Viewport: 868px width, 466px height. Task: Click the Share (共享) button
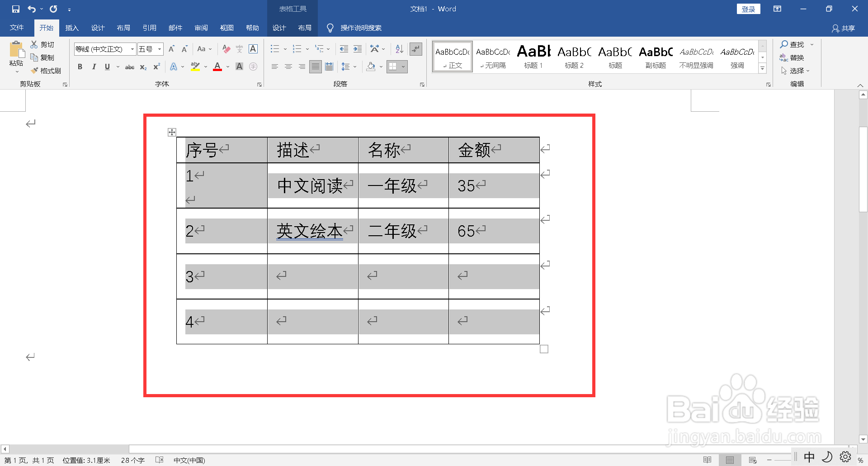point(844,28)
